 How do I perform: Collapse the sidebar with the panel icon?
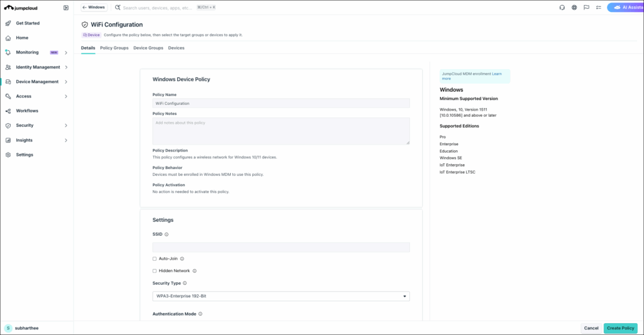[x=65, y=8]
